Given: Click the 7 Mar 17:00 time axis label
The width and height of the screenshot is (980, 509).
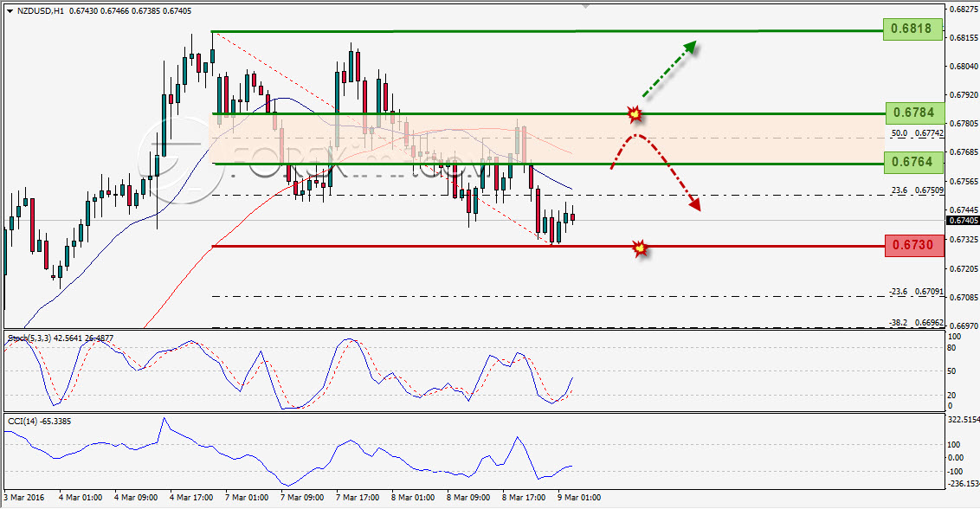Looking at the screenshot, I should point(357,498).
